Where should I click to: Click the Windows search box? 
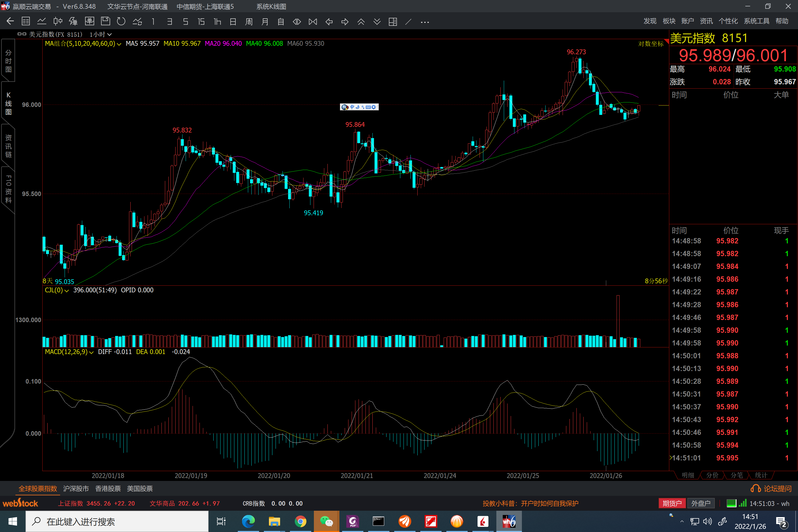point(117,521)
